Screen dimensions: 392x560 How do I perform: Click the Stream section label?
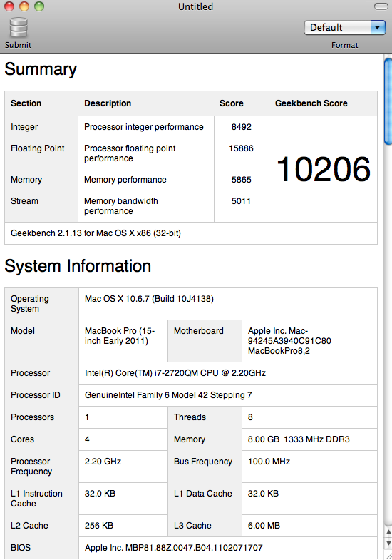pos(24,201)
